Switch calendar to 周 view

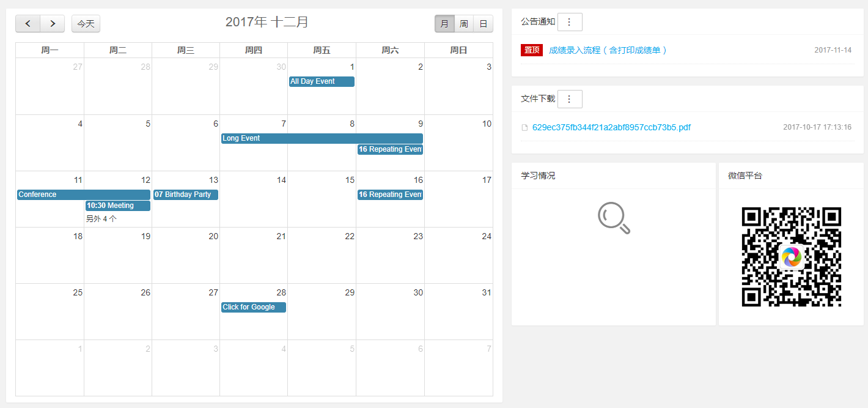coord(464,24)
